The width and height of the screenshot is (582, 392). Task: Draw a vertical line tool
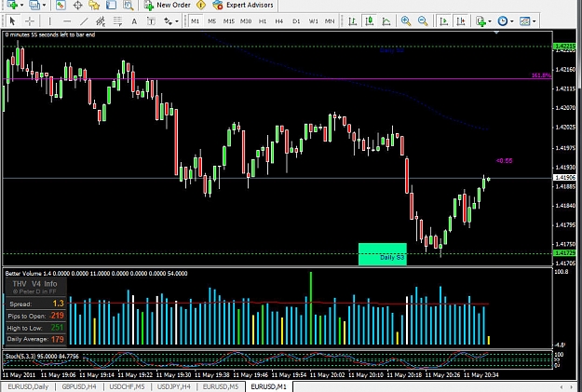point(49,21)
